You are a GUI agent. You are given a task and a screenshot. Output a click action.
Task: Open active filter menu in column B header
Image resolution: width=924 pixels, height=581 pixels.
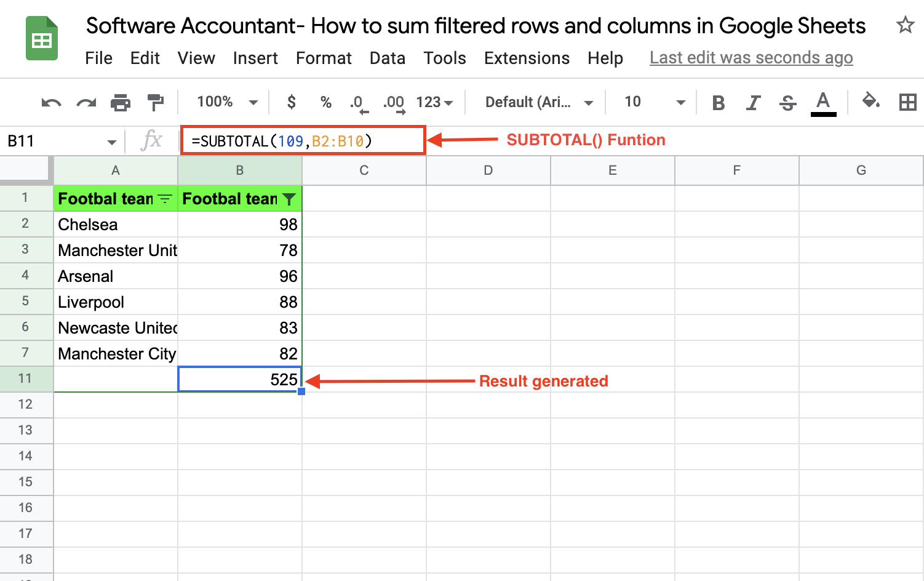click(x=289, y=199)
